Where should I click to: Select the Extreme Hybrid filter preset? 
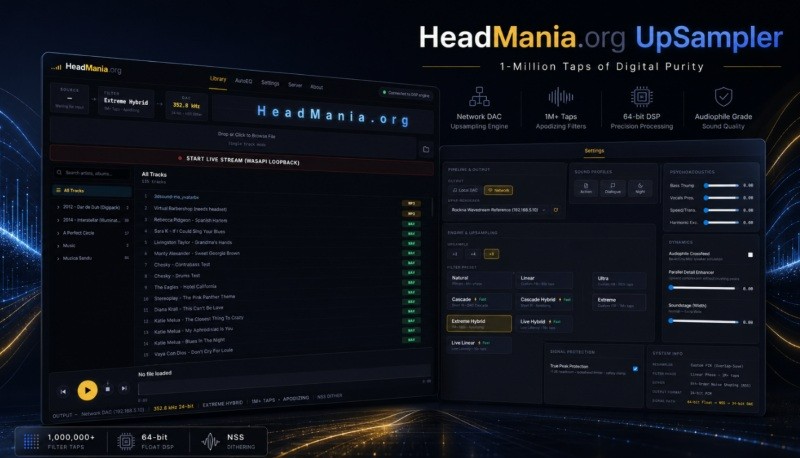[479, 323]
